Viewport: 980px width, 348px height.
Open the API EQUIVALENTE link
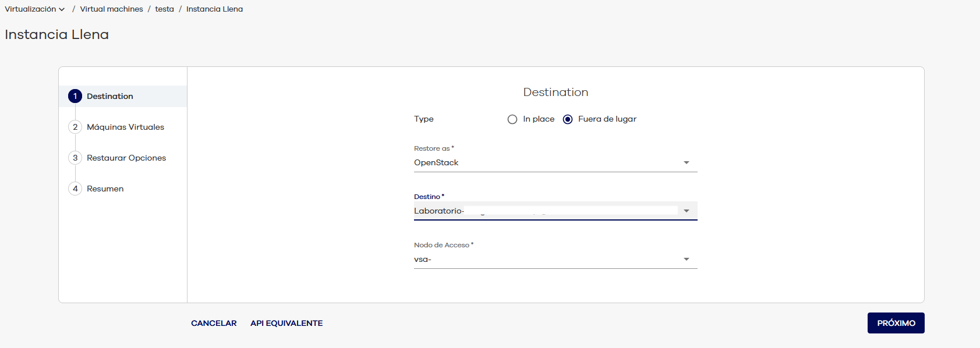(x=286, y=323)
